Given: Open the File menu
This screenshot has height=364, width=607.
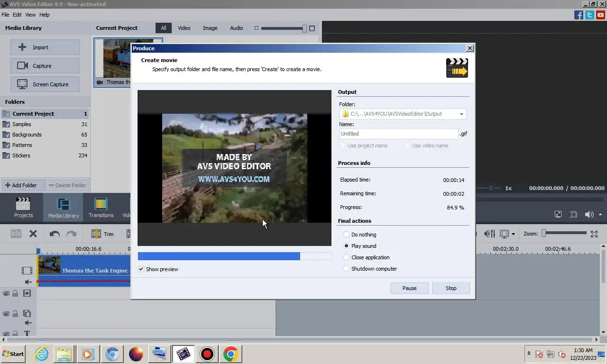Looking at the screenshot, I should [x=5, y=15].
